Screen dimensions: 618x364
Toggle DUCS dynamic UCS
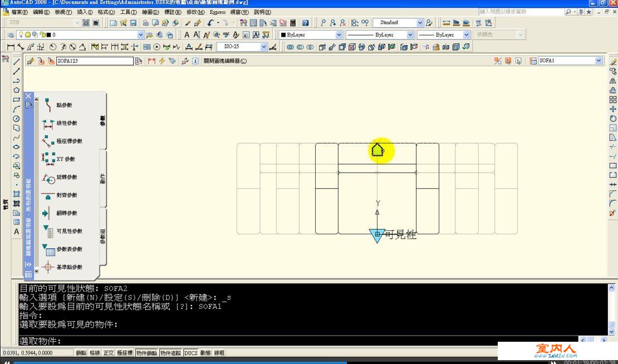[x=191, y=353]
